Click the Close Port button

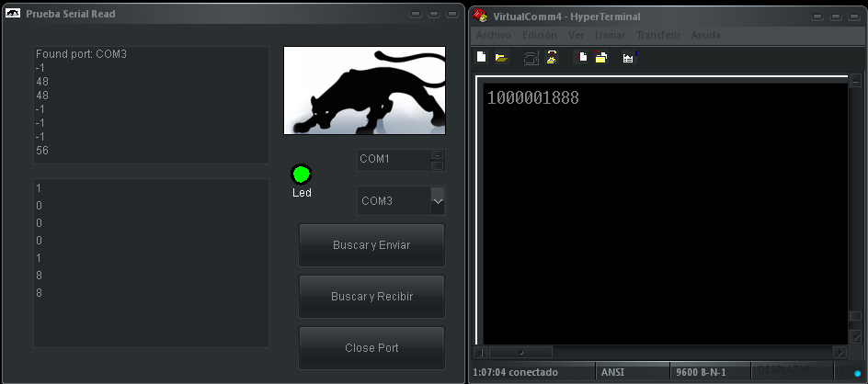(371, 348)
